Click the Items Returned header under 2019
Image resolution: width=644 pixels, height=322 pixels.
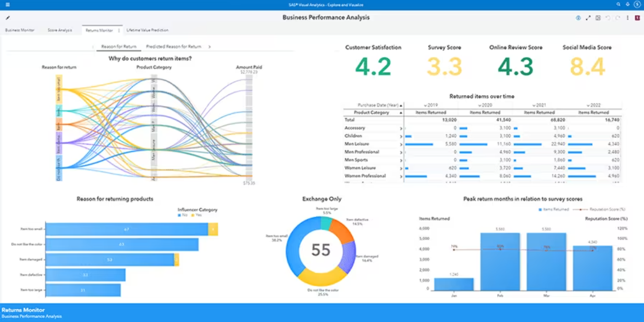[430, 112]
